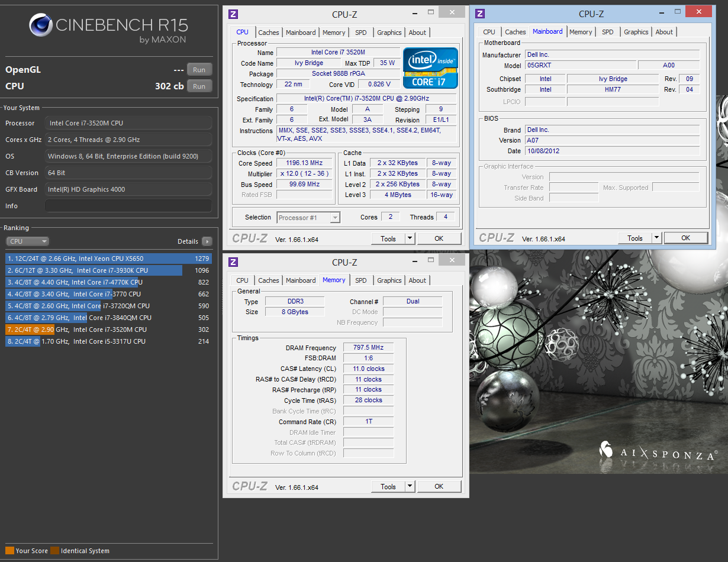Screen dimensions: 728x562
Task: Select SPD tab in the bottom CPU-Z window
Action: (x=361, y=280)
